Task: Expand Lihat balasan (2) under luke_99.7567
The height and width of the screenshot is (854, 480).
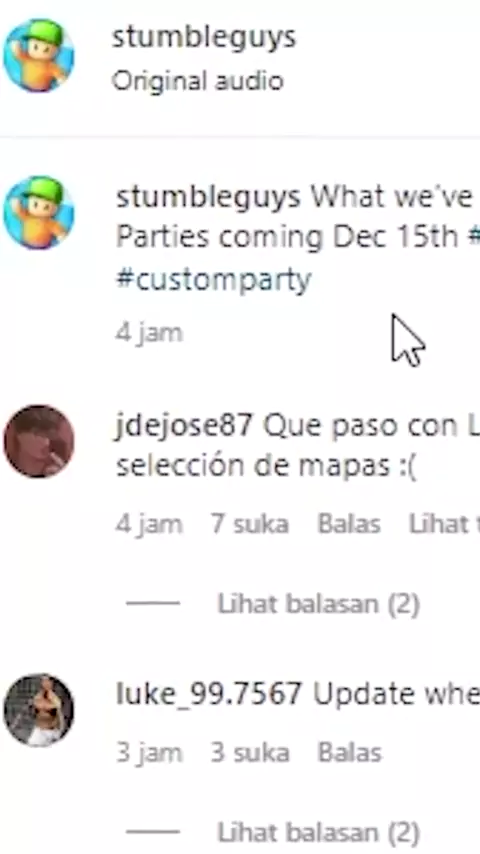Action: 319,832
